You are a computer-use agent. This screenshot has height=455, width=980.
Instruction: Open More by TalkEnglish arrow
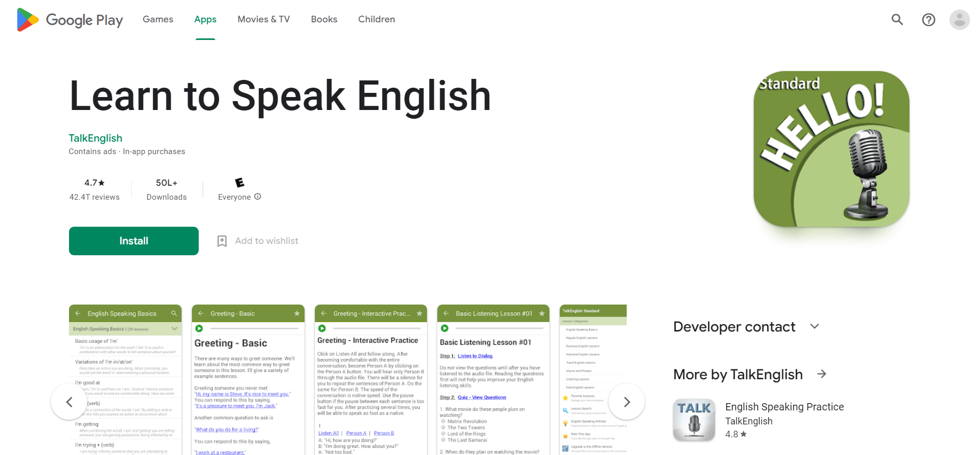point(822,374)
